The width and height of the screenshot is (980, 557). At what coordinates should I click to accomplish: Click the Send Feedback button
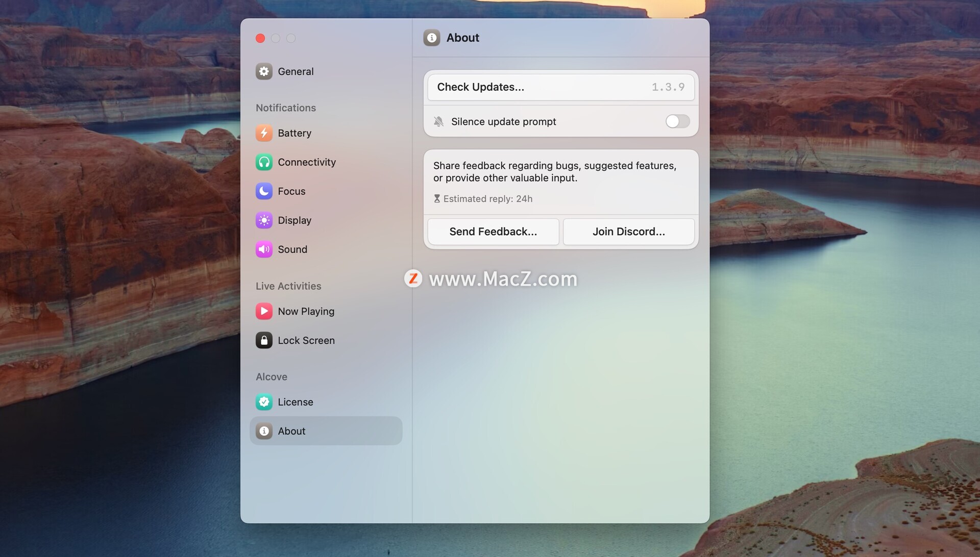pyautogui.click(x=493, y=232)
